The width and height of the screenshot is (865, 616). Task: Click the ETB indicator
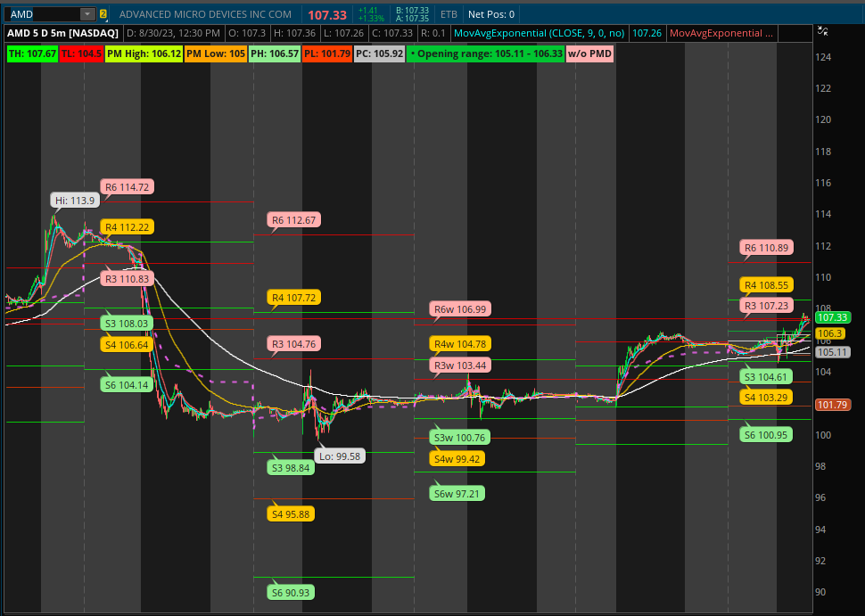(x=449, y=14)
